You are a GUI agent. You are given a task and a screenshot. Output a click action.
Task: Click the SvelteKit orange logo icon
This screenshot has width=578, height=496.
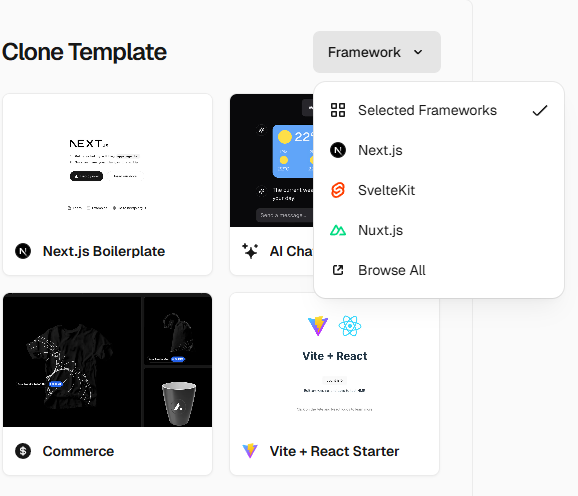(338, 190)
